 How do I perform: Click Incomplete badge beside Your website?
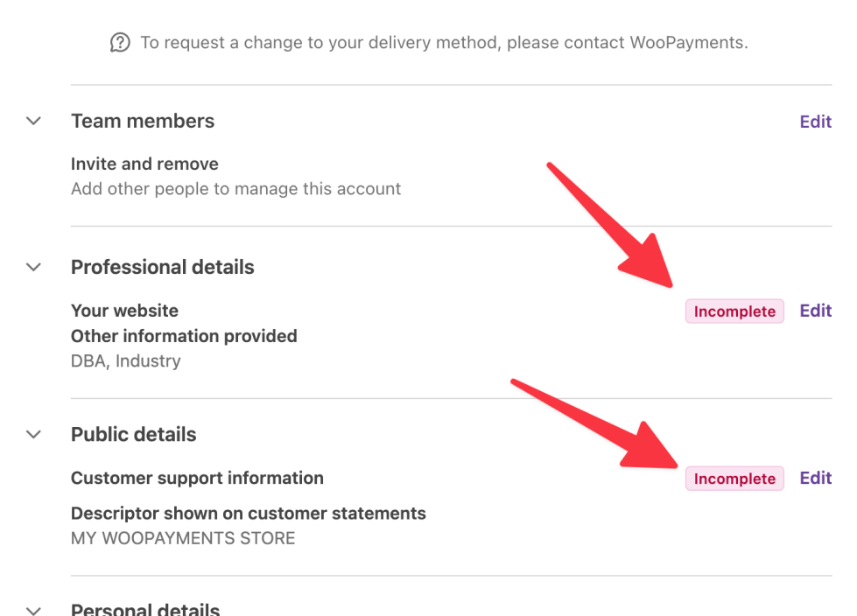tap(734, 311)
